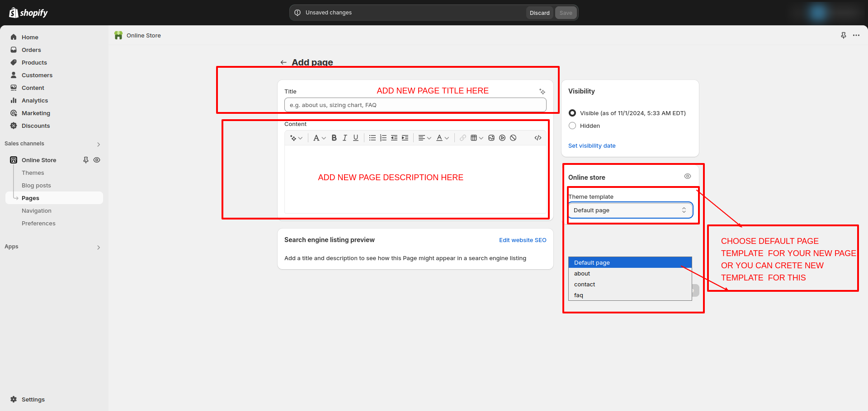Select Online Store in the sidebar
Viewport: 868px width, 411px height.
39,160
